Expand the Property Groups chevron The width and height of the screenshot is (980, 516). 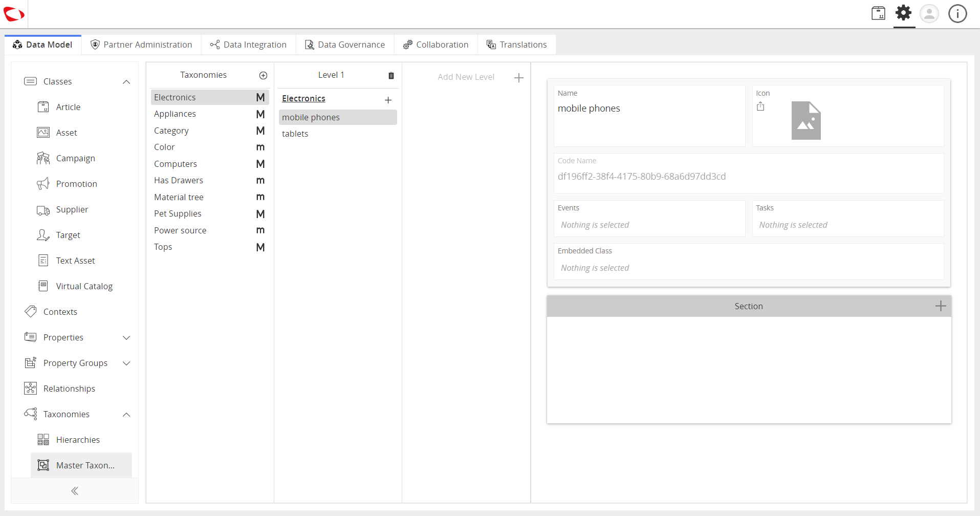point(126,363)
